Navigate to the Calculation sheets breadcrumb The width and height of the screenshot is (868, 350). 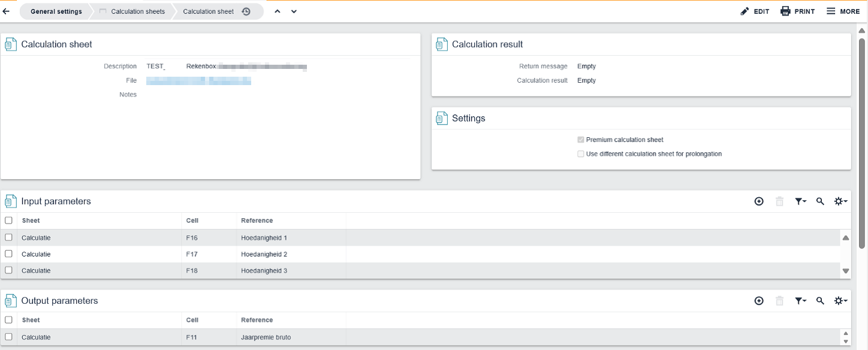(x=137, y=11)
